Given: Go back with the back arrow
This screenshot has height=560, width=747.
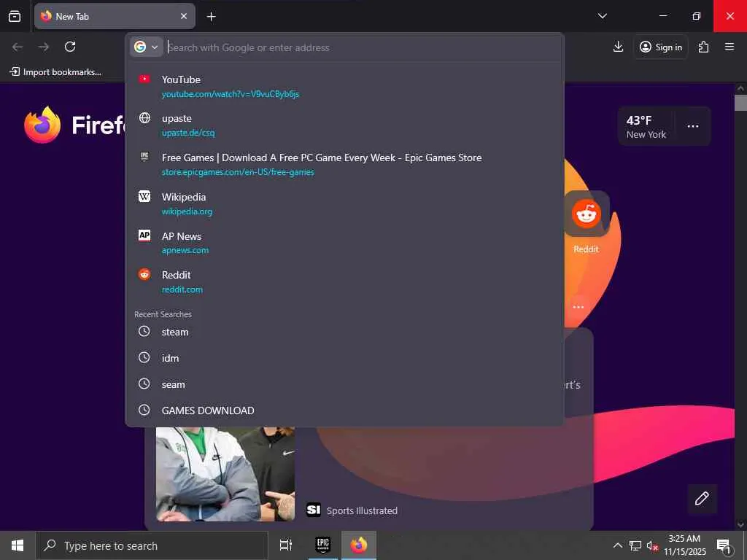Looking at the screenshot, I should point(18,47).
